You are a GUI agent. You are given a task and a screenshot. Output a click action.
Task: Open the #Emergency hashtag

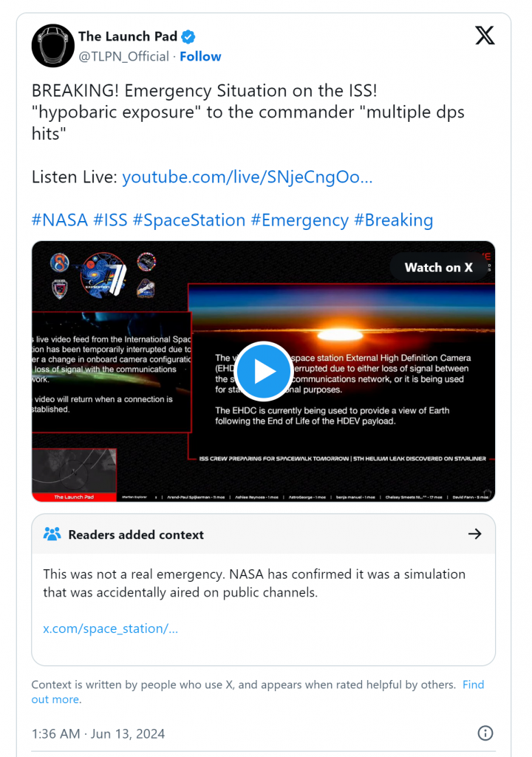(x=300, y=220)
